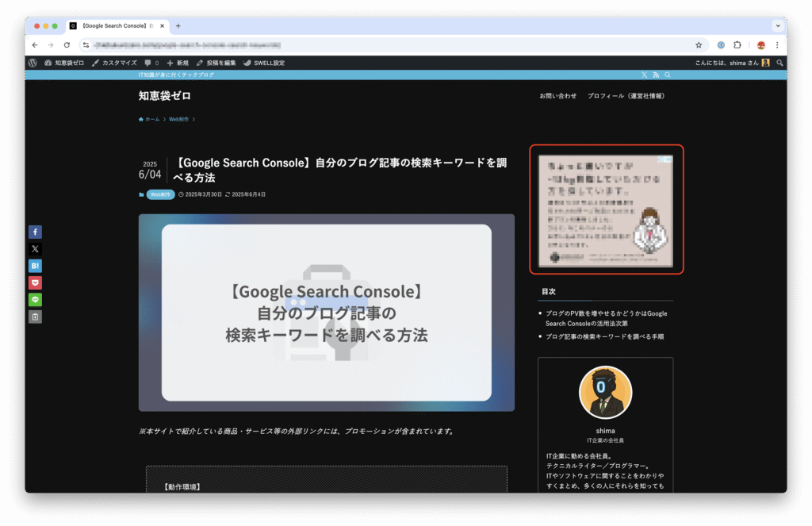Open SWELL設定 in the admin bar

pos(264,63)
